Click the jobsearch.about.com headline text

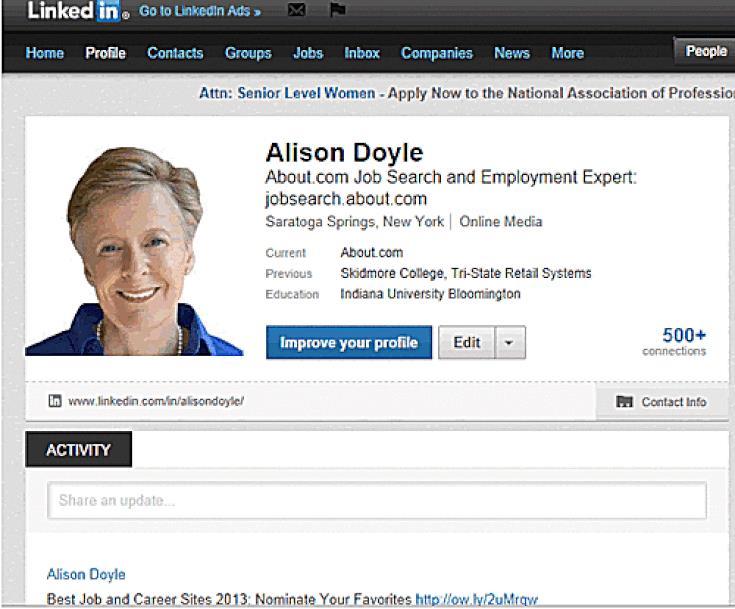pos(346,199)
